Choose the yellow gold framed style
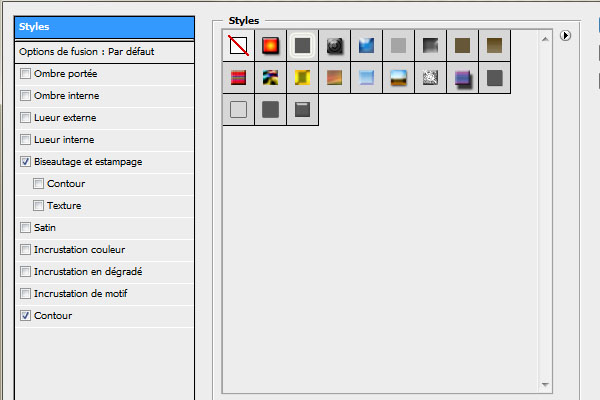The height and width of the screenshot is (400, 600). [x=302, y=78]
